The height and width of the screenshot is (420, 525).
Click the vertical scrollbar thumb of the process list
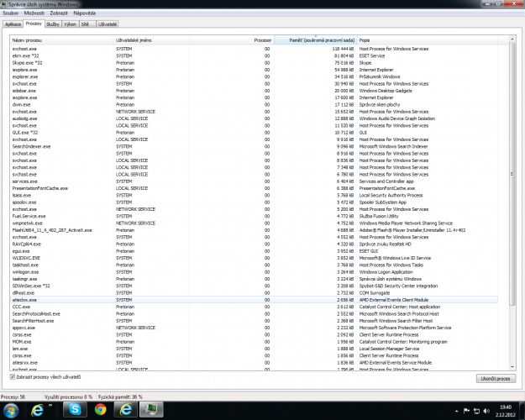point(512,174)
